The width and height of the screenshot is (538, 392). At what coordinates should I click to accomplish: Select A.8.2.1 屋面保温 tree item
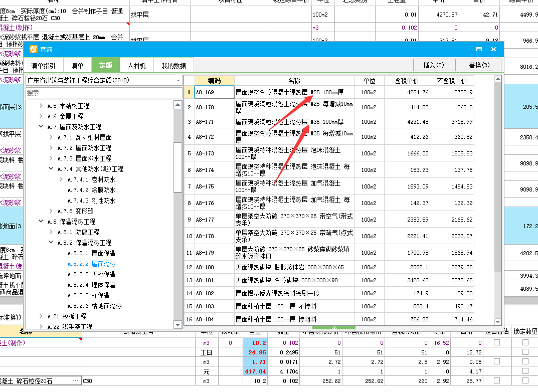92,253
